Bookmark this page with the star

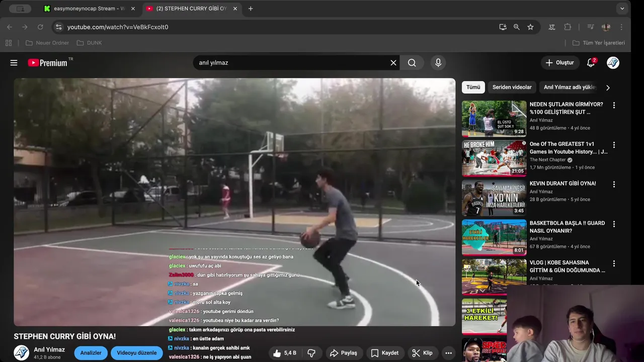click(530, 27)
